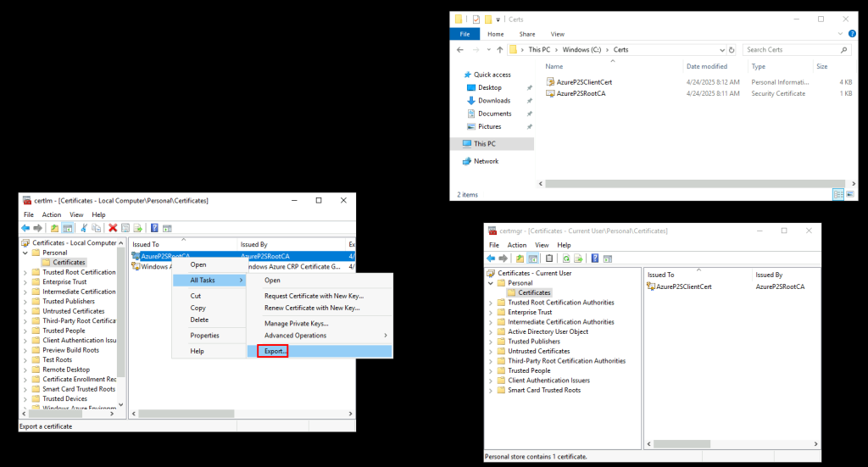Screen dimensions: 868x467
Task: Click the red Delete icon in certlm toolbar
Action: (112, 228)
